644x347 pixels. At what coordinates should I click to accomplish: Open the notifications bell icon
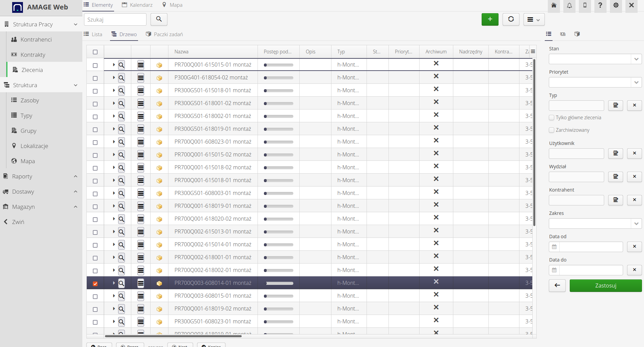pyautogui.click(x=569, y=5)
